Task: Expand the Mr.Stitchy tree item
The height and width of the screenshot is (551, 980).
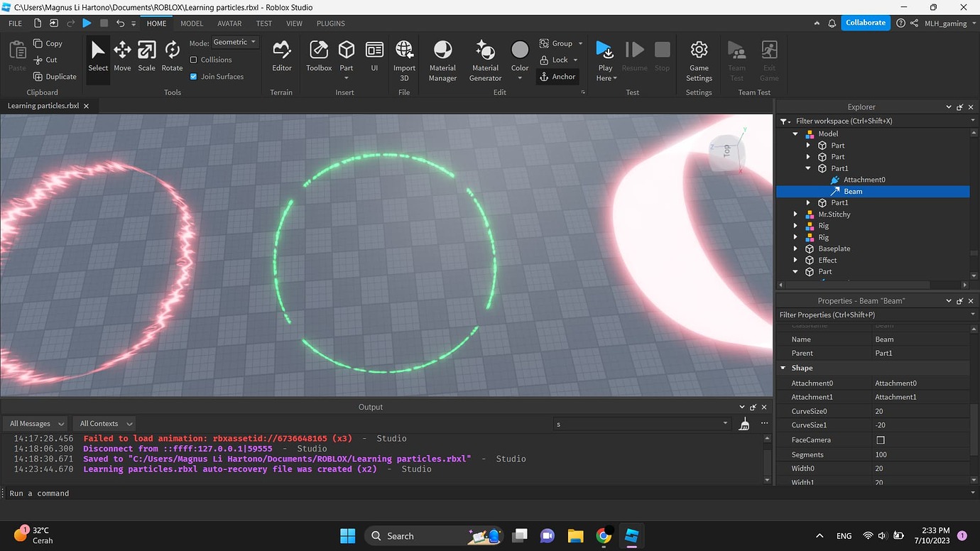Action: click(795, 214)
